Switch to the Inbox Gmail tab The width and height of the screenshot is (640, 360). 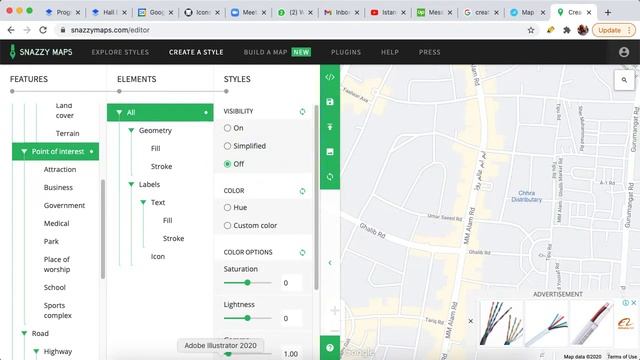[x=342, y=13]
